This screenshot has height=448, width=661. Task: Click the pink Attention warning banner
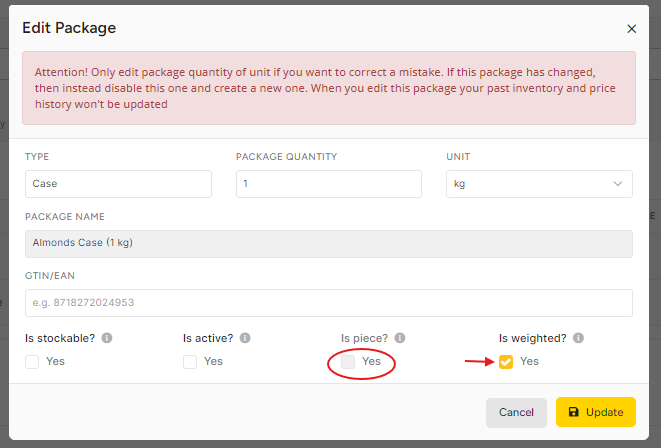click(329, 88)
